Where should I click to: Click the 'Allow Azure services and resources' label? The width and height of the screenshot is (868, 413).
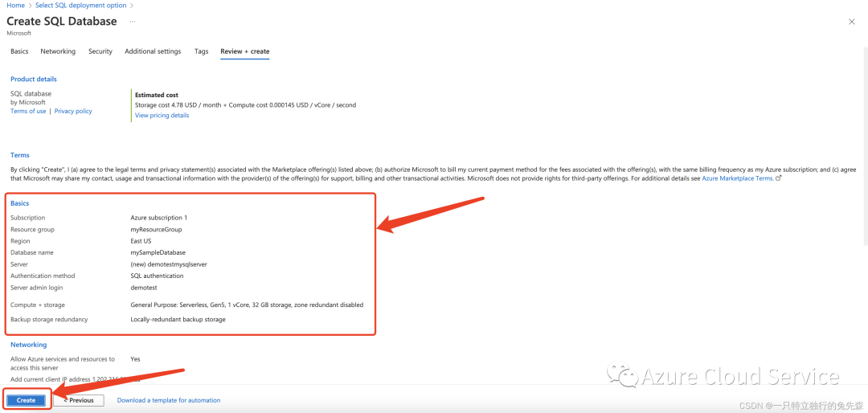point(63,363)
